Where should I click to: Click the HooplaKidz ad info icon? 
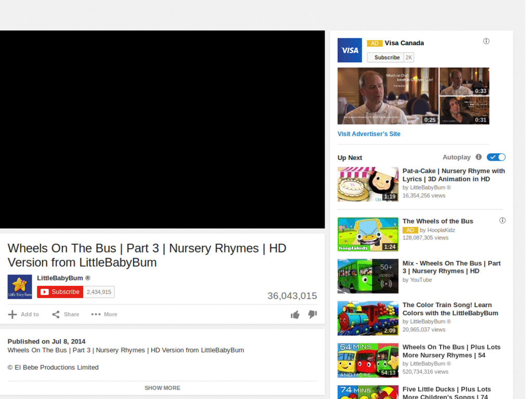(502, 220)
